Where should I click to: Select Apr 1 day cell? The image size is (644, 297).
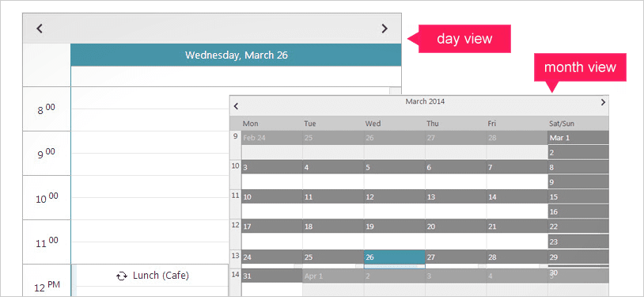pos(333,276)
